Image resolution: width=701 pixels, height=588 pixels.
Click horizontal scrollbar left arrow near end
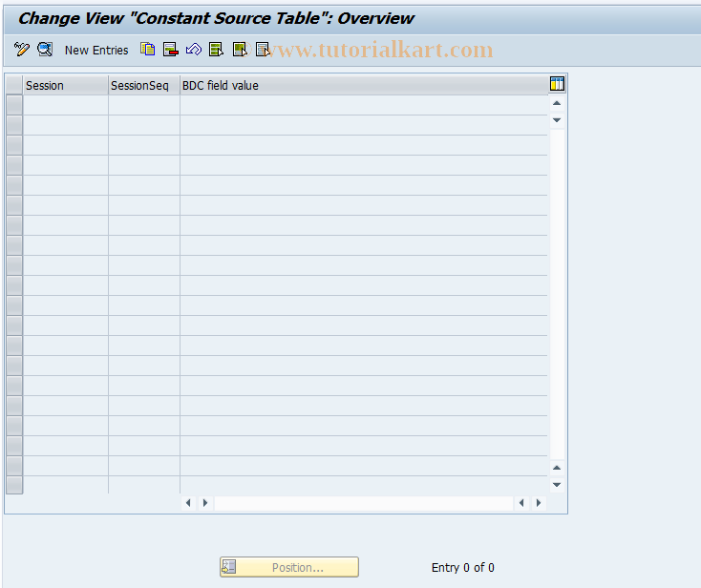521,503
